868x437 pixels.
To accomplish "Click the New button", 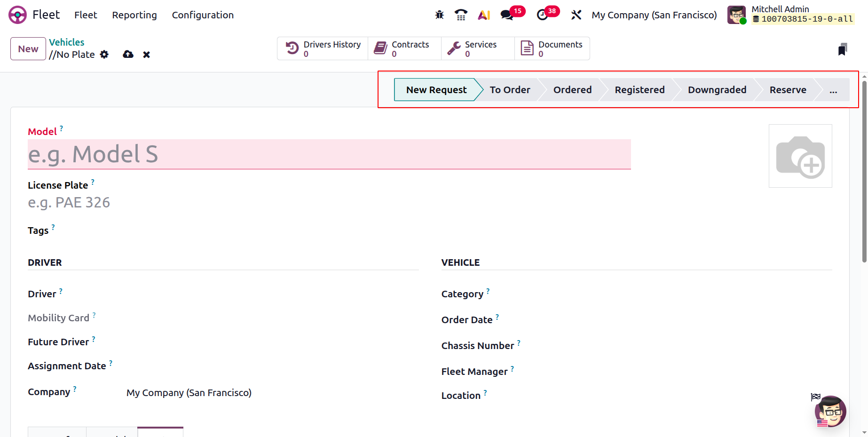I will point(28,49).
